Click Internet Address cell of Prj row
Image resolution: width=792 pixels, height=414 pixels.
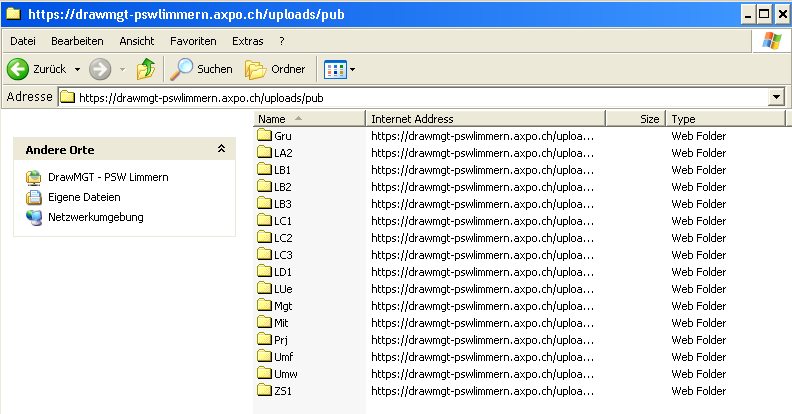(482, 340)
